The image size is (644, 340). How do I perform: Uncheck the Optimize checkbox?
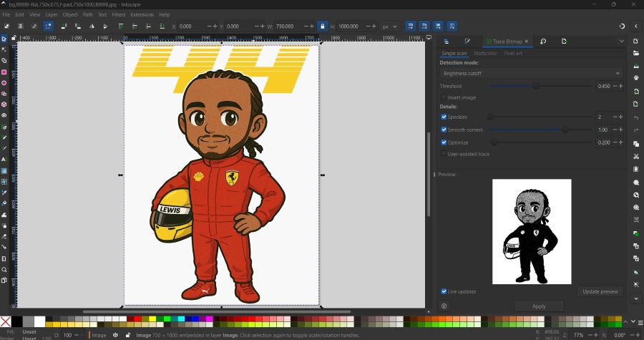444,142
